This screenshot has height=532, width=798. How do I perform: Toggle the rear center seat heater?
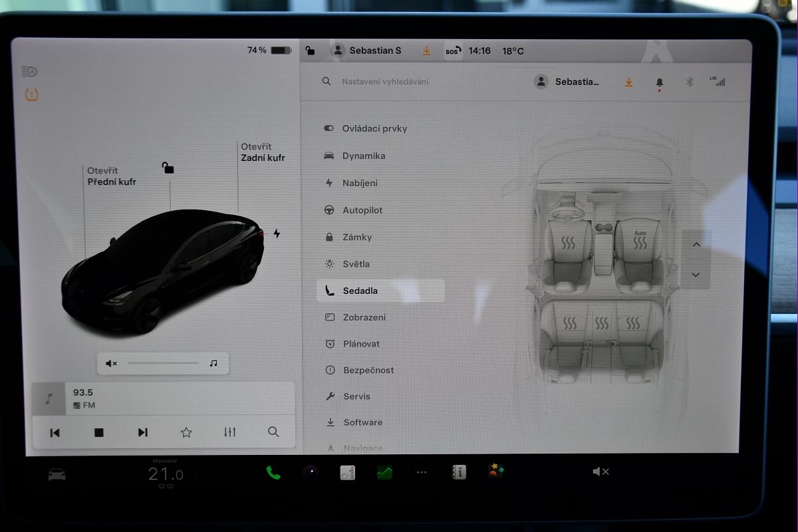pyautogui.click(x=601, y=324)
